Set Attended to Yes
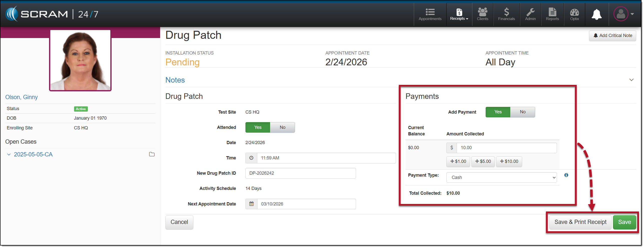Screen dimensions: 644x248 (258, 127)
